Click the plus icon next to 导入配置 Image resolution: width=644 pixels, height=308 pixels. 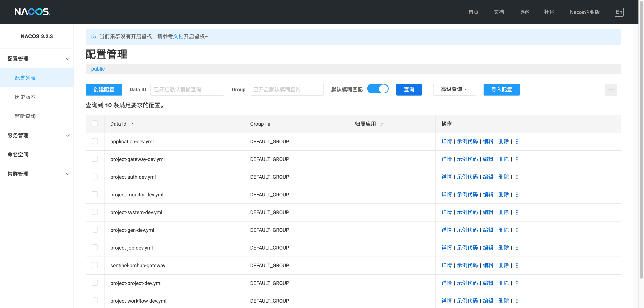[611, 90]
